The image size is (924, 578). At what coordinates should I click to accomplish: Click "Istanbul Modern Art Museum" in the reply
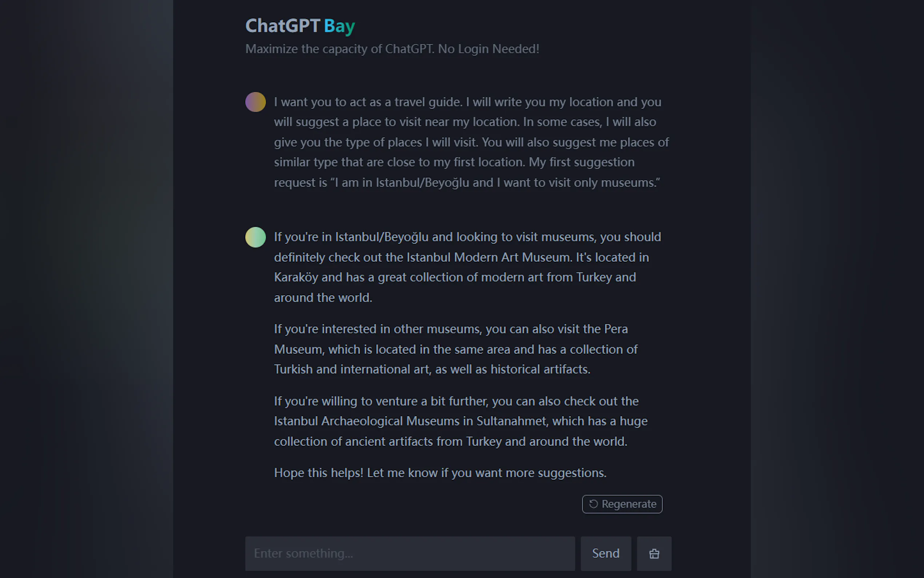pos(489,257)
